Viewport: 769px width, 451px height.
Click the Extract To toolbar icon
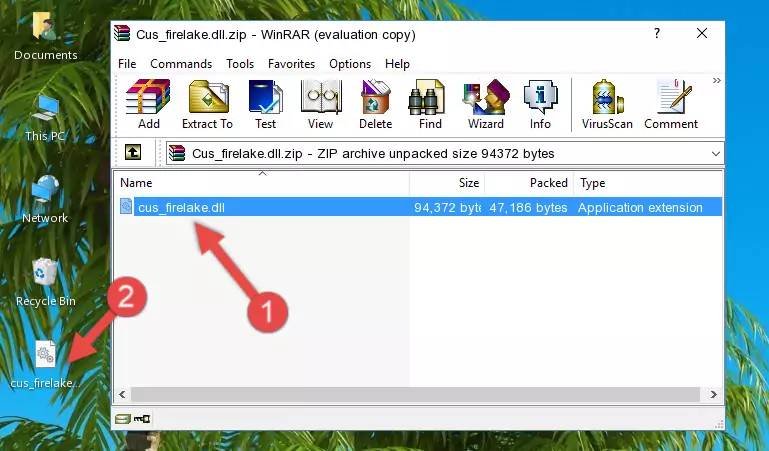[x=207, y=104]
